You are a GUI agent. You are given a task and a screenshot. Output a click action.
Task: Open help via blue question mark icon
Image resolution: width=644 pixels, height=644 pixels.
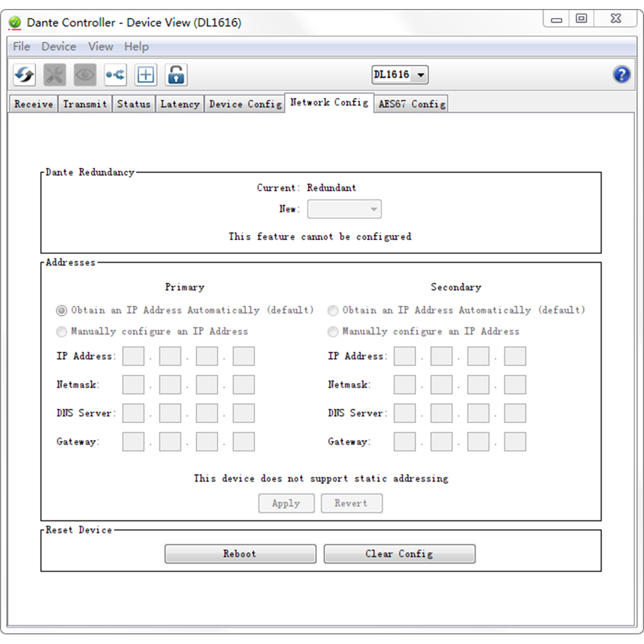tap(621, 75)
